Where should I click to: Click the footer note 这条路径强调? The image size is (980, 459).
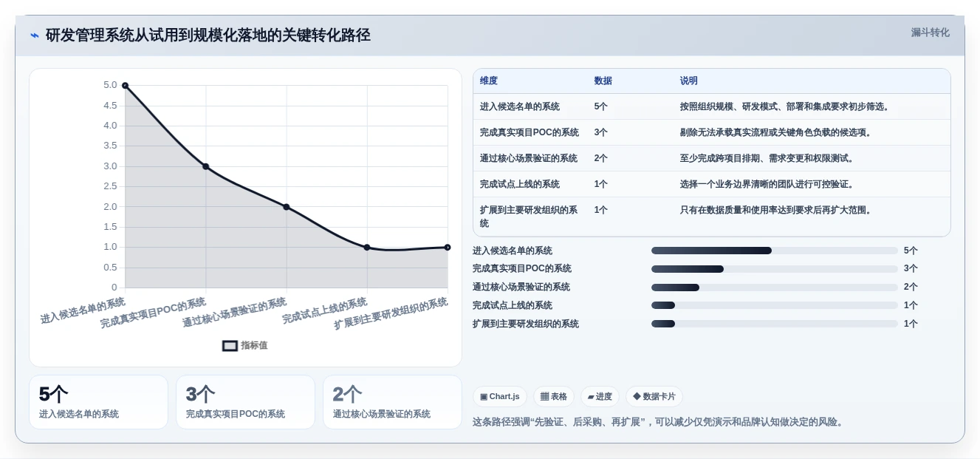[x=659, y=422]
